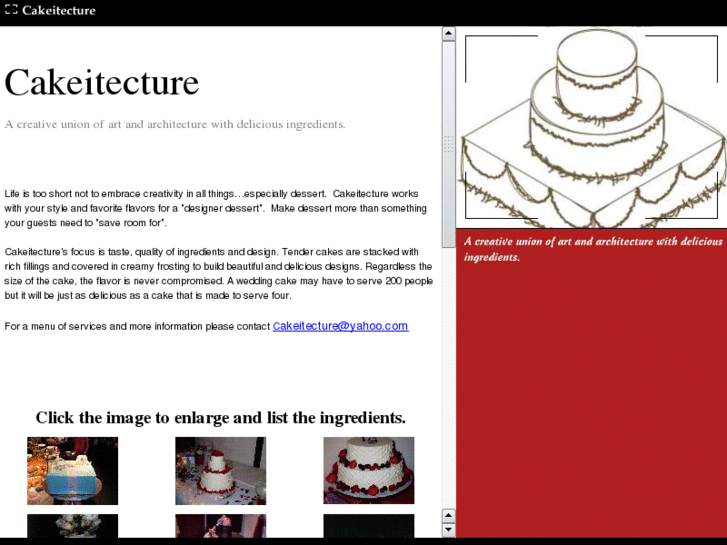
Task: Enlarge the blue cake thumbnail
Action: tap(72, 471)
